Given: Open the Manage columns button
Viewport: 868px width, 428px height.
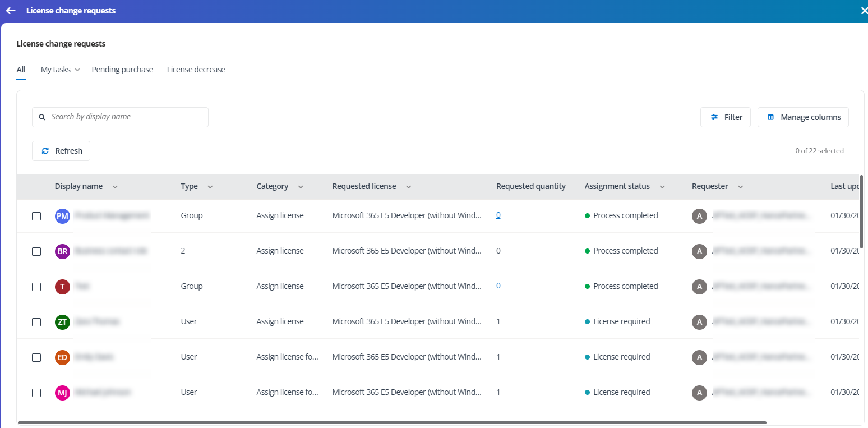Looking at the screenshot, I should coord(803,117).
